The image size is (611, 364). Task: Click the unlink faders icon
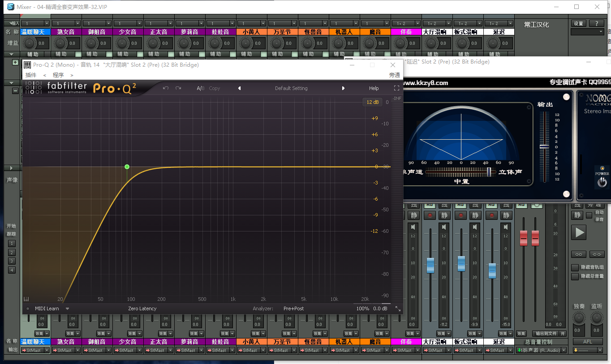point(597,254)
